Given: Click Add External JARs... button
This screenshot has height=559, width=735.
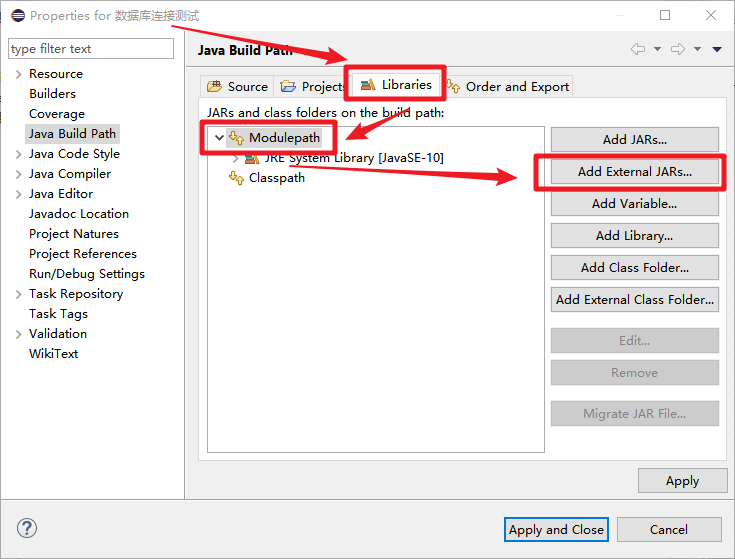Looking at the screenshot, I should point(635,171).
